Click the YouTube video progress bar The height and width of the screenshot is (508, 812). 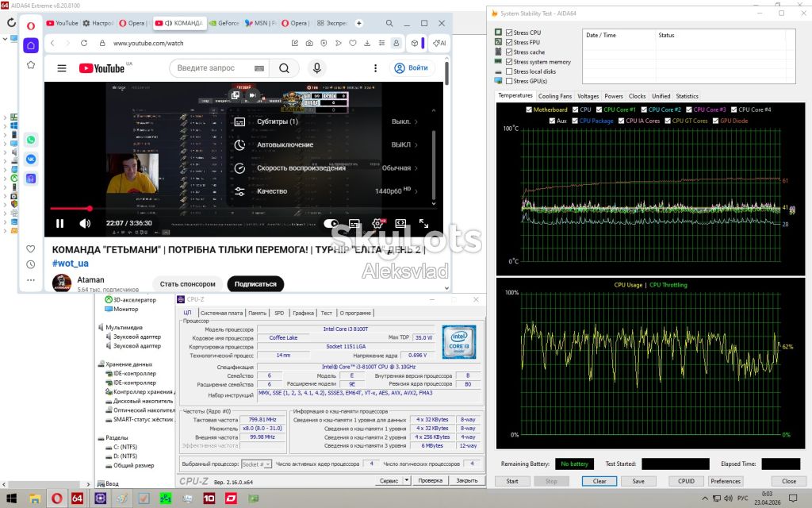point(243,209)
